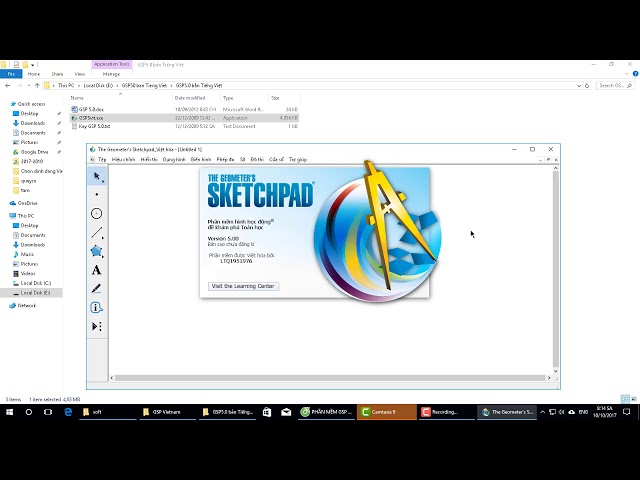Screen dimensions: 640x480
Task: Click the Explorer Back arrow
Action: [7, 86]
